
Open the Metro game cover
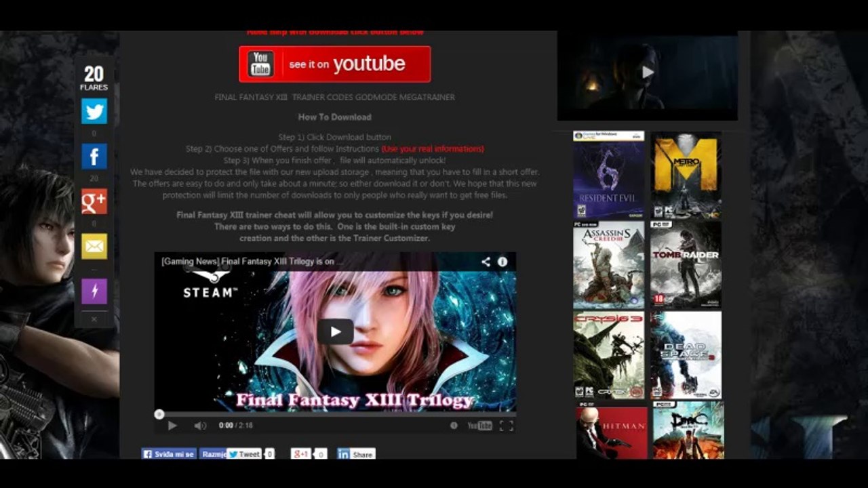point(686,175)
